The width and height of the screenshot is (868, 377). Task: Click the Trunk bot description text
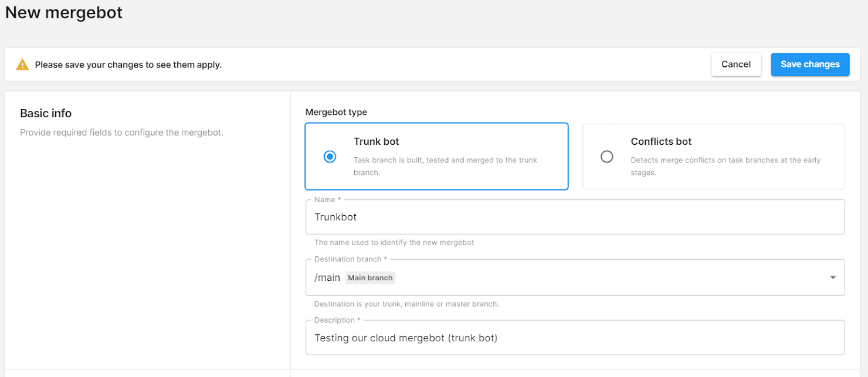click(x=445, y=166)
